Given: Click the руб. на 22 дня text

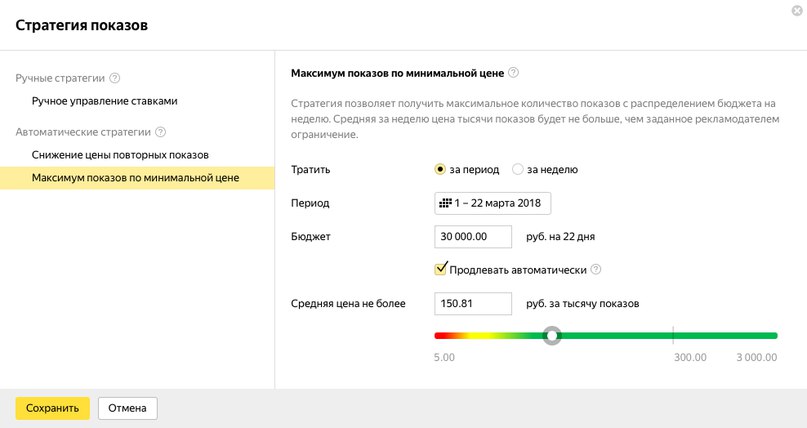Looking at the screenshot, I should click(560, 237).
